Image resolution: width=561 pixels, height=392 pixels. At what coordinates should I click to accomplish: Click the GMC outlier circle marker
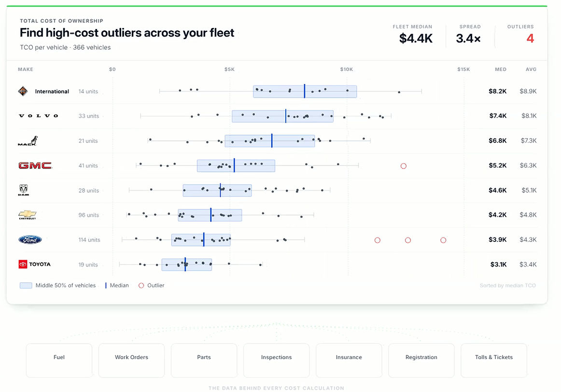(404, 166)
